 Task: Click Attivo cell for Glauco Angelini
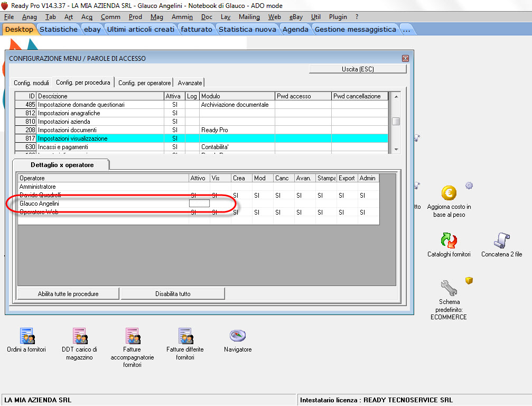click(x=199, y=204)
